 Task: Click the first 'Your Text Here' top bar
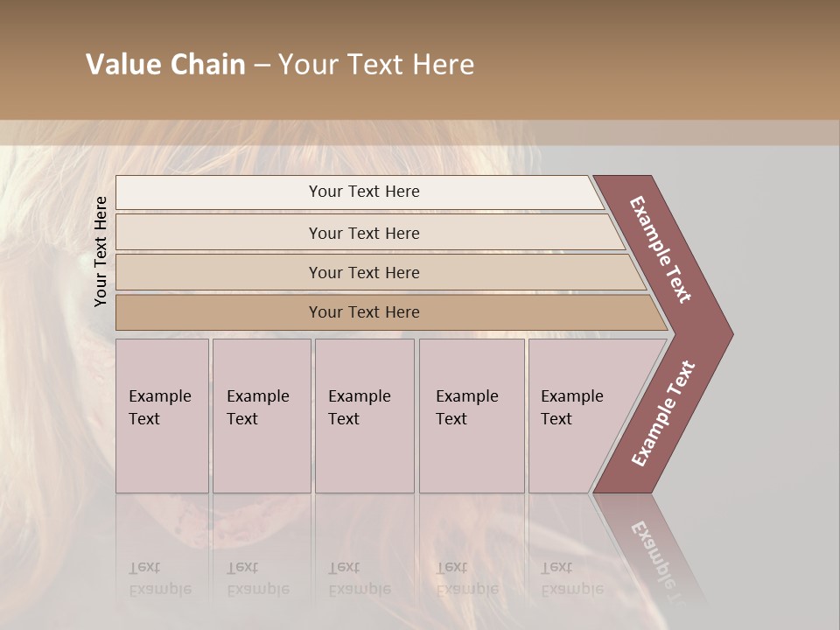pos(360,192)
